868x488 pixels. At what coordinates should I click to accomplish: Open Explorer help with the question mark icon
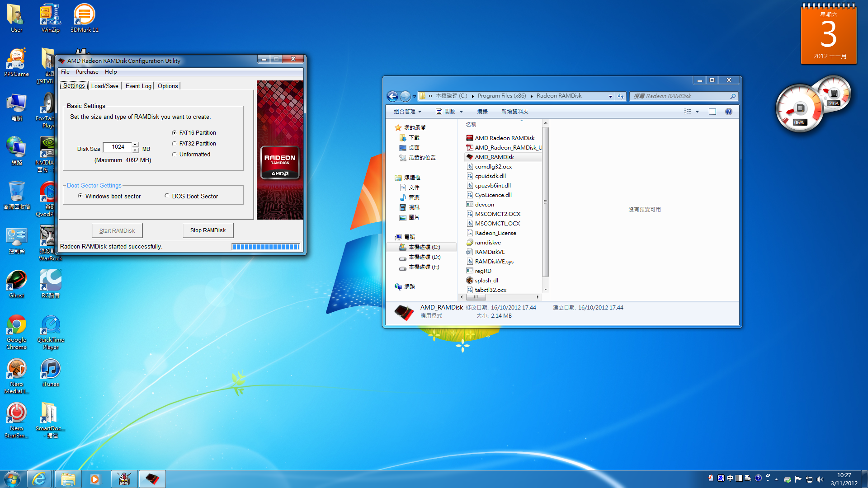coord(728,112)
